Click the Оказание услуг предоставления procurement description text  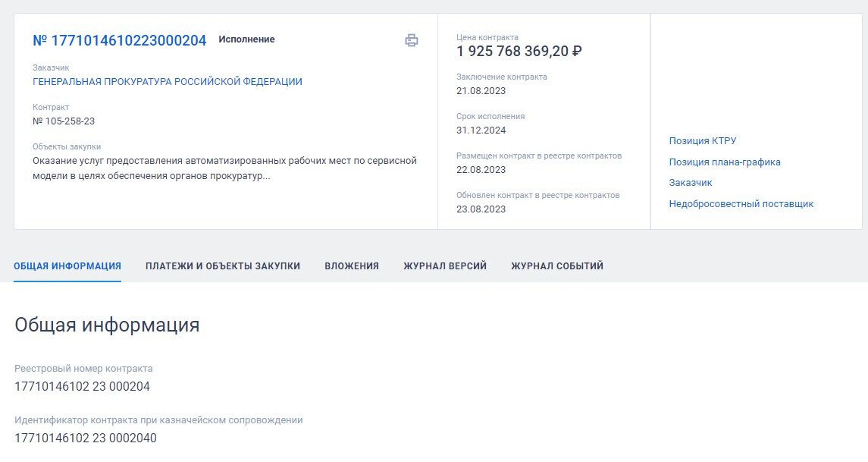pos(224,168)
